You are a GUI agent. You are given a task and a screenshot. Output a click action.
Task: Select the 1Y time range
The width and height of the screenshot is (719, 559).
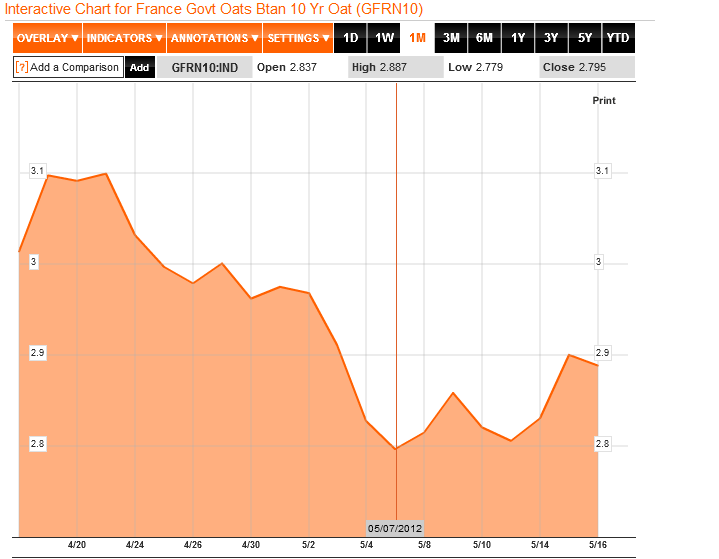click(x=518, y=38)
